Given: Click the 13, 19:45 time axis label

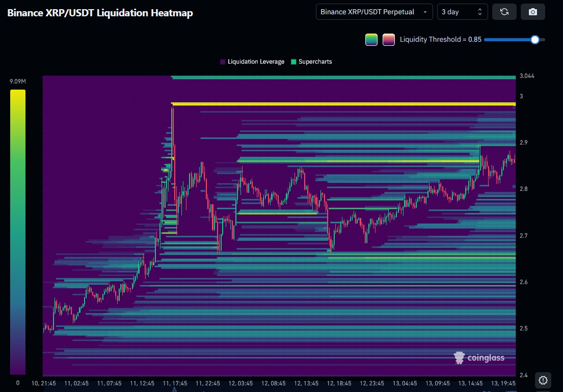Looking at the screenshot, I should coord(503,383).
